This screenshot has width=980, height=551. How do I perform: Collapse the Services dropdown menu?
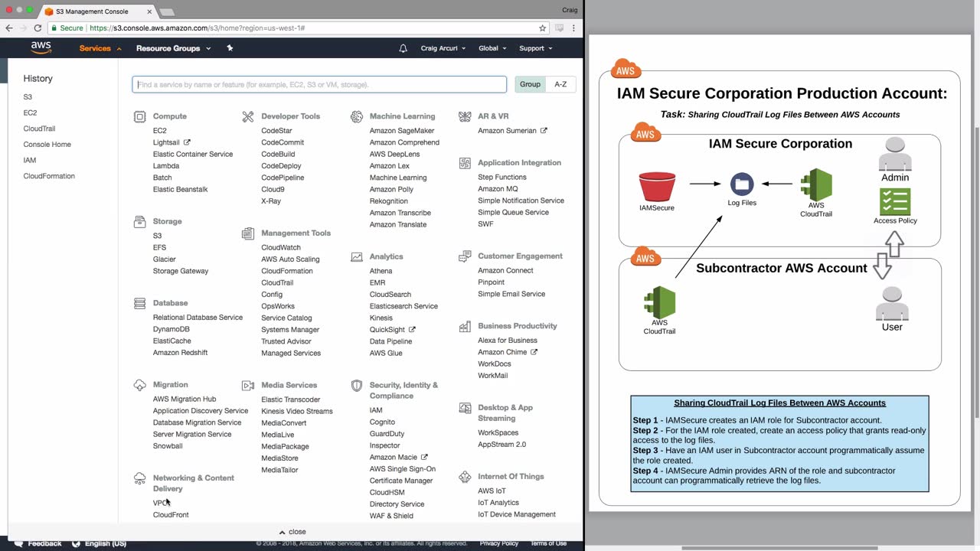tap(100, 48)
